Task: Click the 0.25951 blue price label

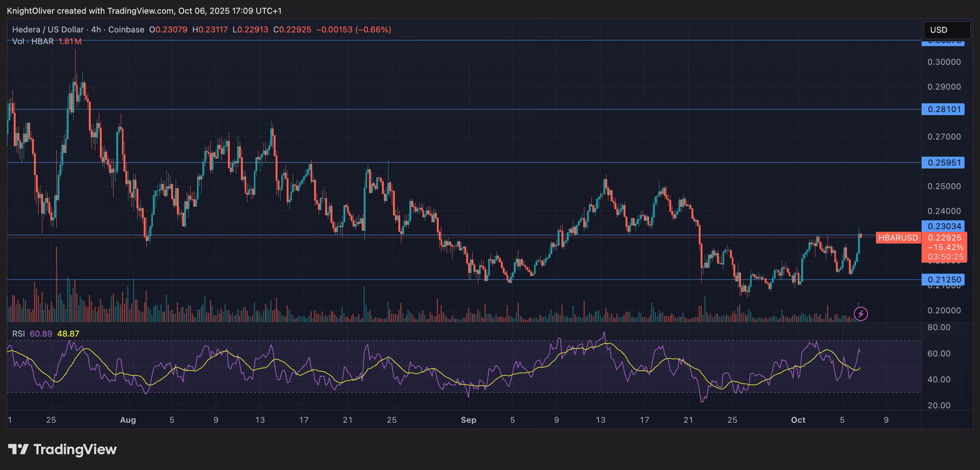Action: 943,163
